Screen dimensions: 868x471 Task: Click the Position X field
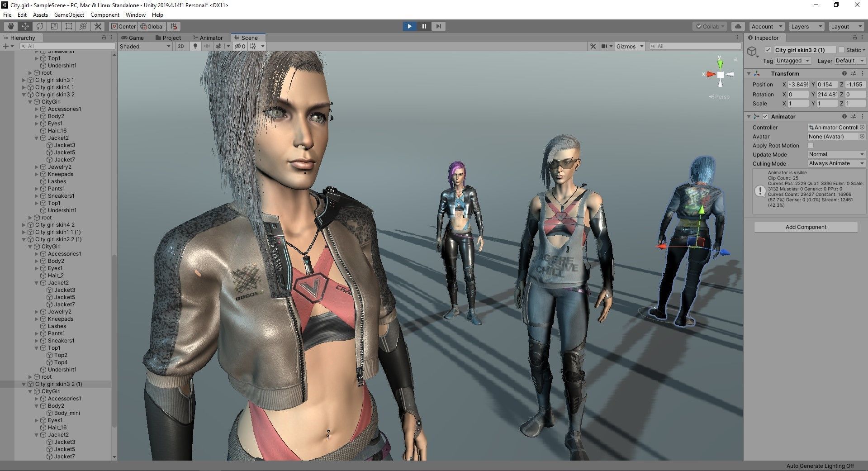(798, 84)
